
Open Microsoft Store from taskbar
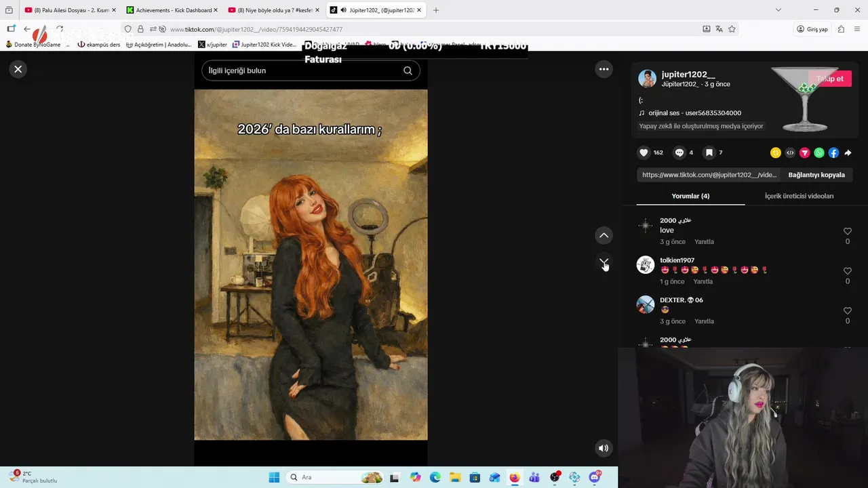[x=475, y=477]
